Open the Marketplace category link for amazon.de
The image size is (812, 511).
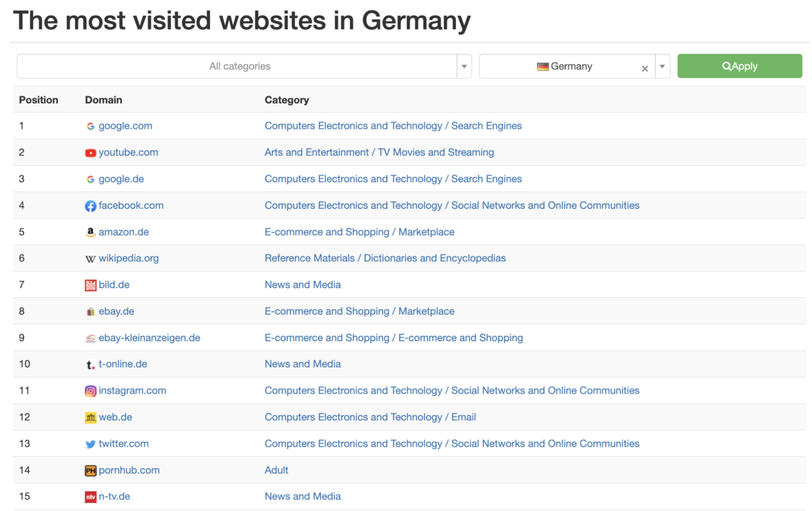(x=359, y=231)
